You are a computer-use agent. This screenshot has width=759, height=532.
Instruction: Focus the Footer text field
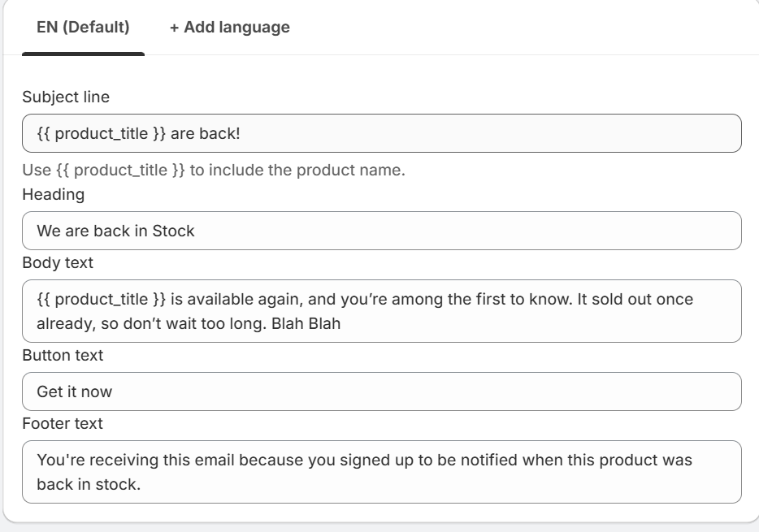(x=381, y=472)
